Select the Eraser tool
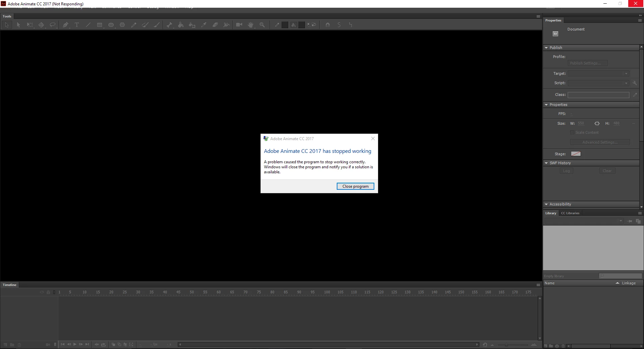The height and width of the screenshot is (349, 644). [215, 25]
